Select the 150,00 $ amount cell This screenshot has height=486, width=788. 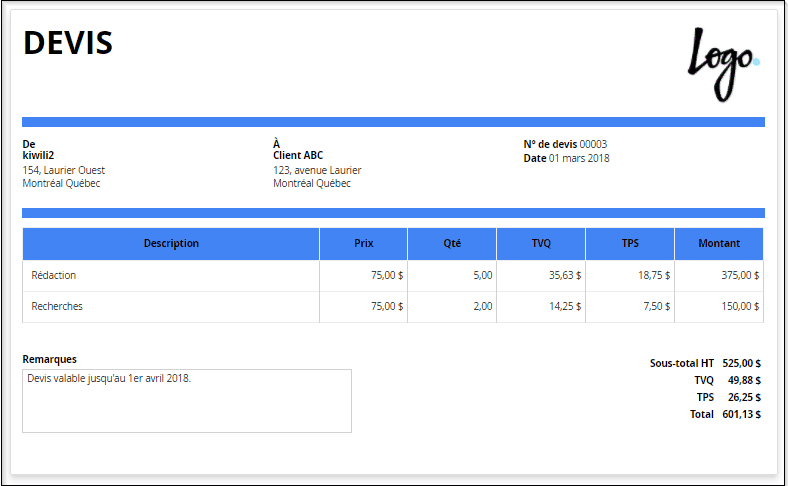point(740,307)
